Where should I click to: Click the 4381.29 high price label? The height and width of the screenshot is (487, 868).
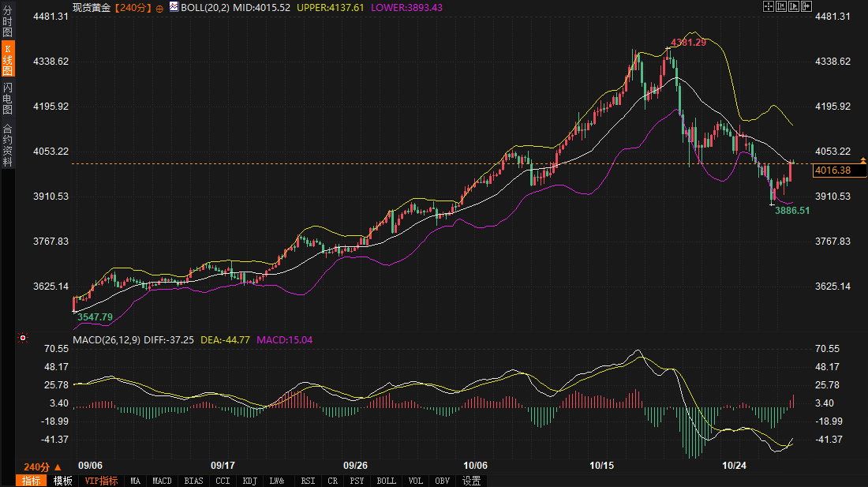pos(688,43)
